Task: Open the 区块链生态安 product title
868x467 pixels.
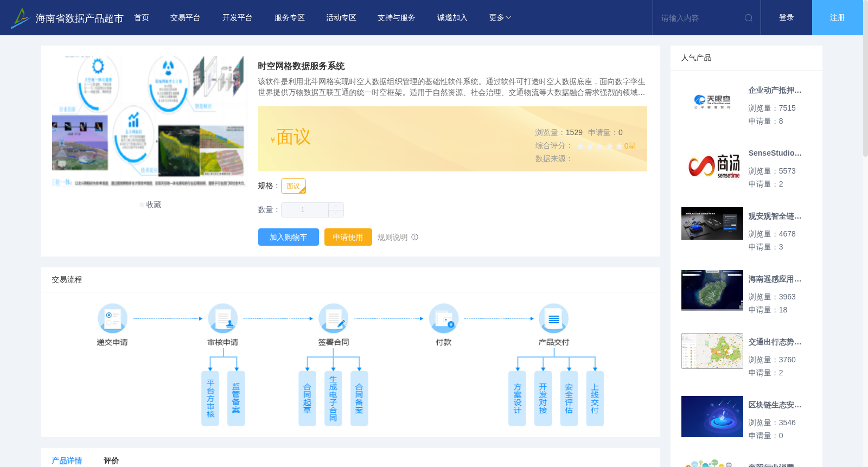Action: [x=775, y=405]
